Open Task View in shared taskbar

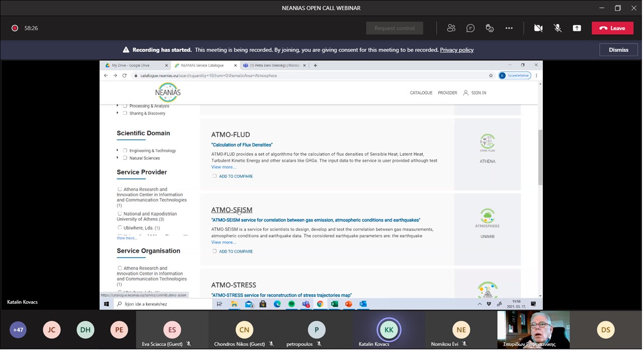[219, 304]
